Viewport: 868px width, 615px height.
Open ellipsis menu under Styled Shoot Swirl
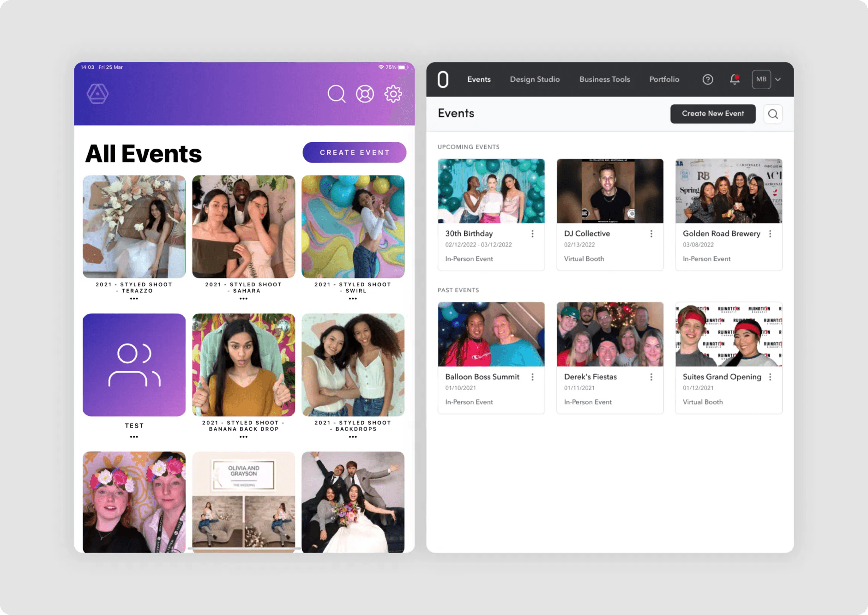(353, 299)
